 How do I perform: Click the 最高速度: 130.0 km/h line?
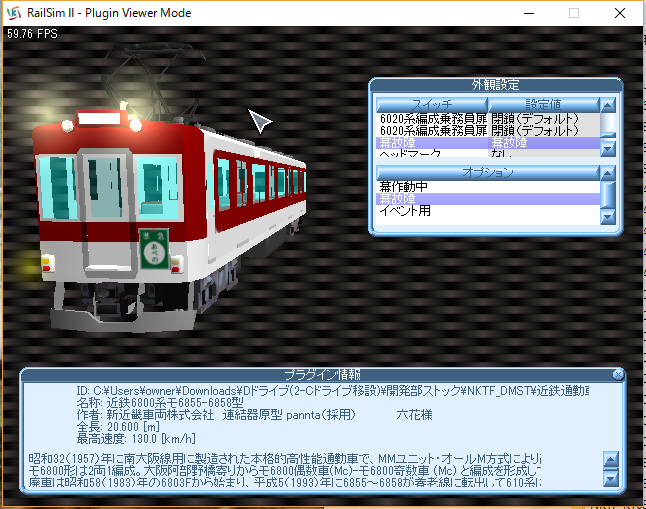point(136,439)
